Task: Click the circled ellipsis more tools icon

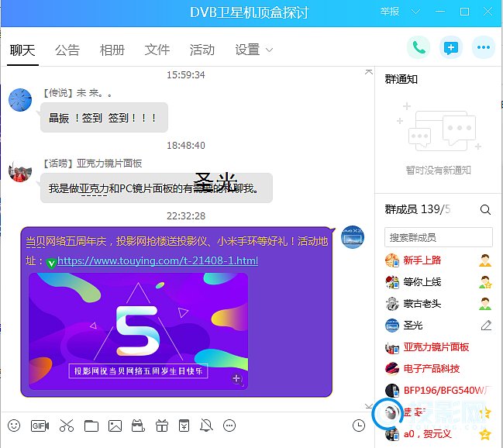Action: click(x=229, y=426)
